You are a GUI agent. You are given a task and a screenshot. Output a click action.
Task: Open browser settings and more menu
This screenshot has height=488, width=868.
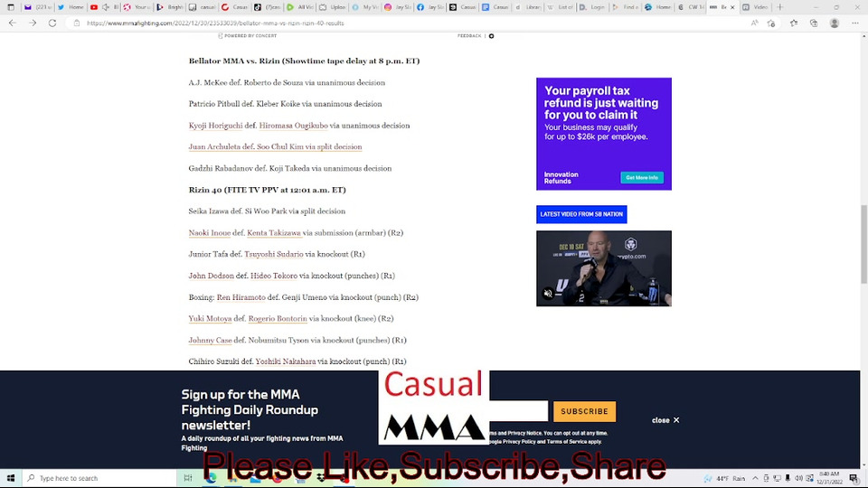855,23
